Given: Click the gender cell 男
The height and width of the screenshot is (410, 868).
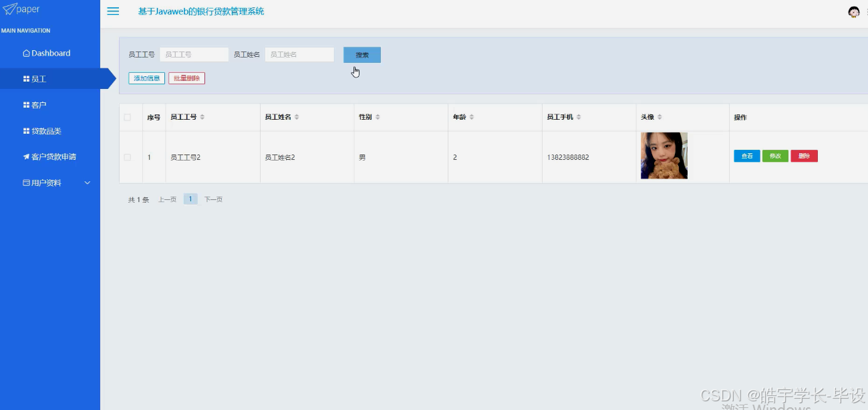Looking at the screenshot, I should [x=362, y=157].
